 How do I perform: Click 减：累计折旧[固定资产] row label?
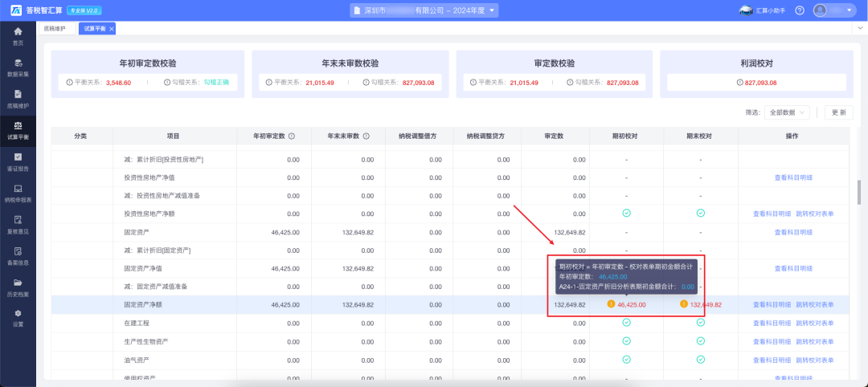158,251
